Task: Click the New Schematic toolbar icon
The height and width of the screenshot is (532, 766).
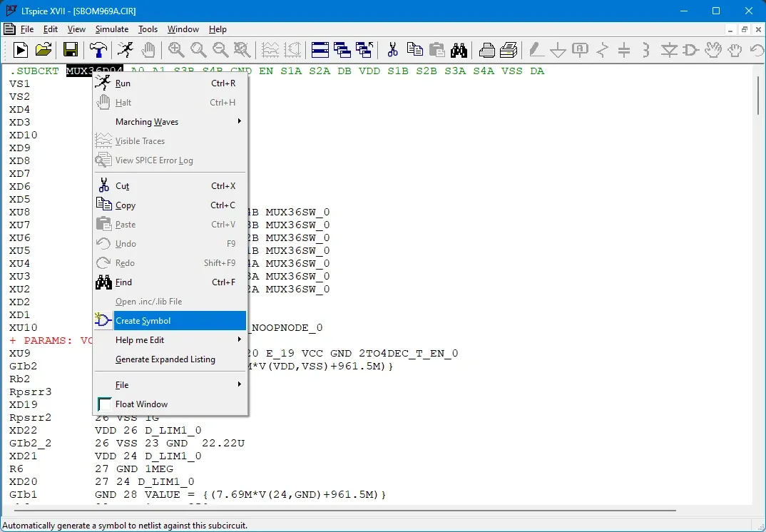Action: [x=21, y=50]
